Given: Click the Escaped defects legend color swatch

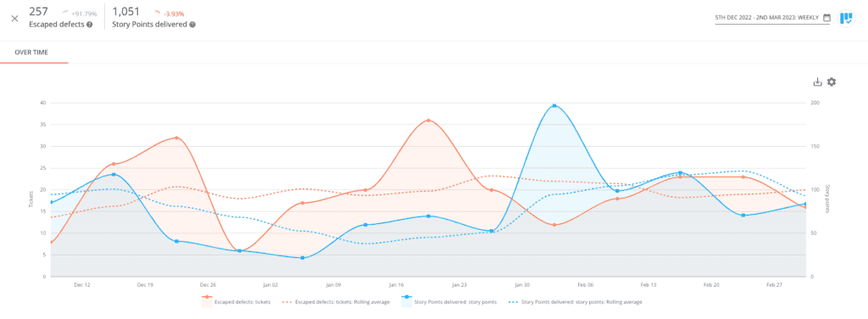Looking at the screenshot, I should [208, 302].
